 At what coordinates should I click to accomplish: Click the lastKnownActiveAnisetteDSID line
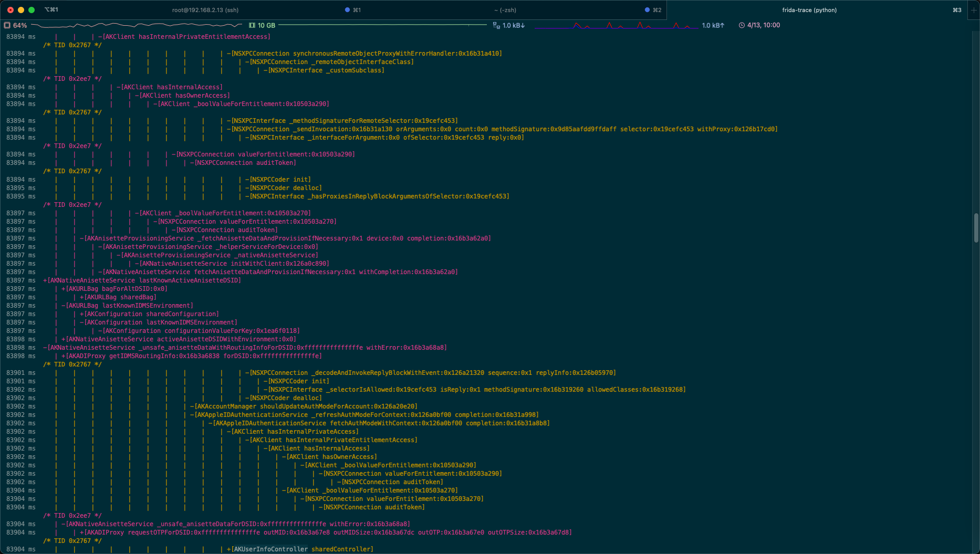tap(142, 280)
